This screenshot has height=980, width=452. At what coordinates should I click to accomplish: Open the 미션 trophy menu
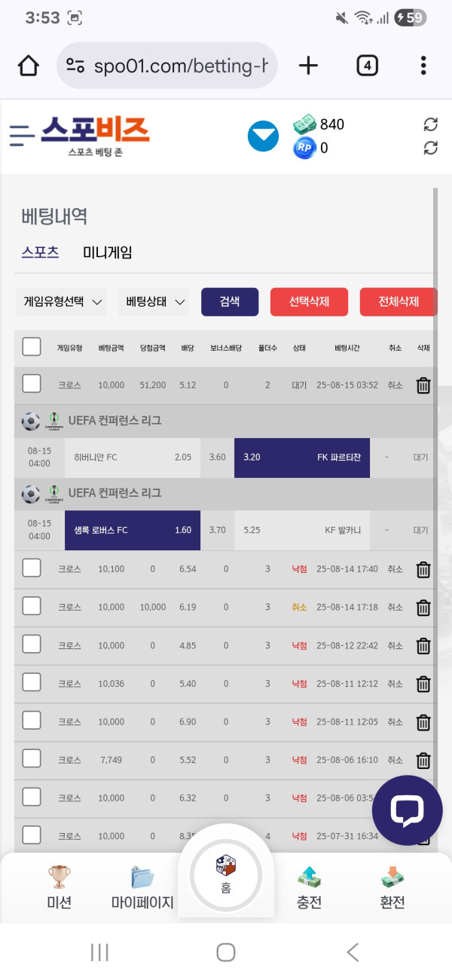[x=60, y=888]
